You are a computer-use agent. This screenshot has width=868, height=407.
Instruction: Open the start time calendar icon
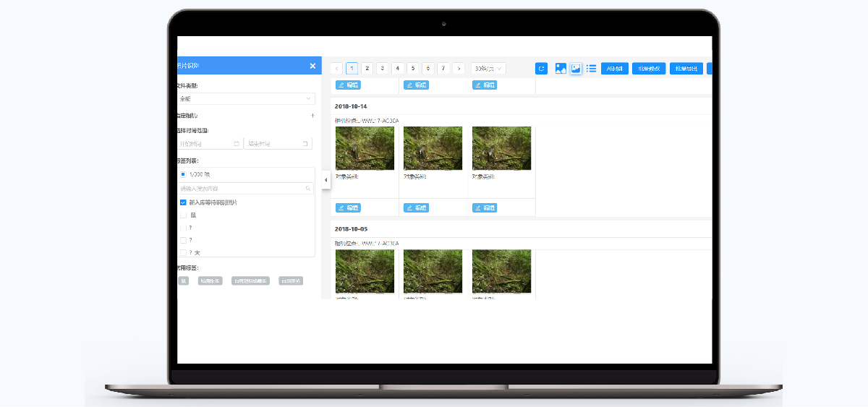237,144
